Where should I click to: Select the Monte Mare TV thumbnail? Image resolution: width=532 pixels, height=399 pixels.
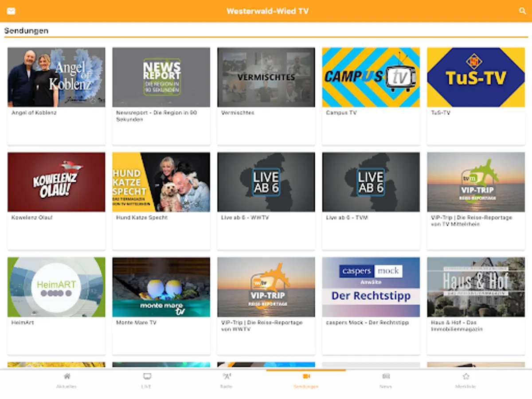[x=161, y=287]
